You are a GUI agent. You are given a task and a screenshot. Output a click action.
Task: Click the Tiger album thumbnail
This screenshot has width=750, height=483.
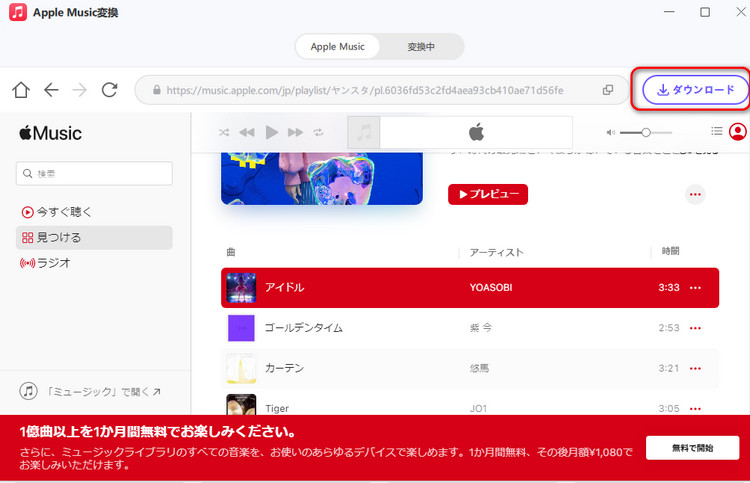point(241,404)
